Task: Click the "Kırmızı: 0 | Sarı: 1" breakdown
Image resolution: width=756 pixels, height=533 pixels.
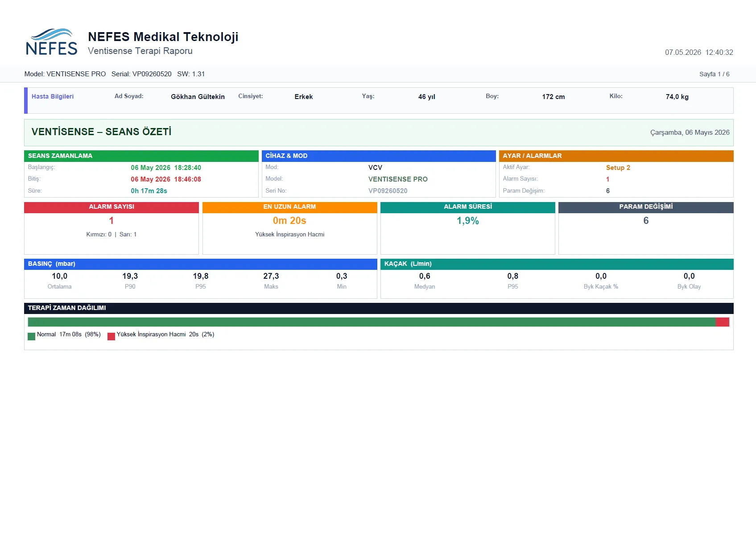Action: click(112, 235)
